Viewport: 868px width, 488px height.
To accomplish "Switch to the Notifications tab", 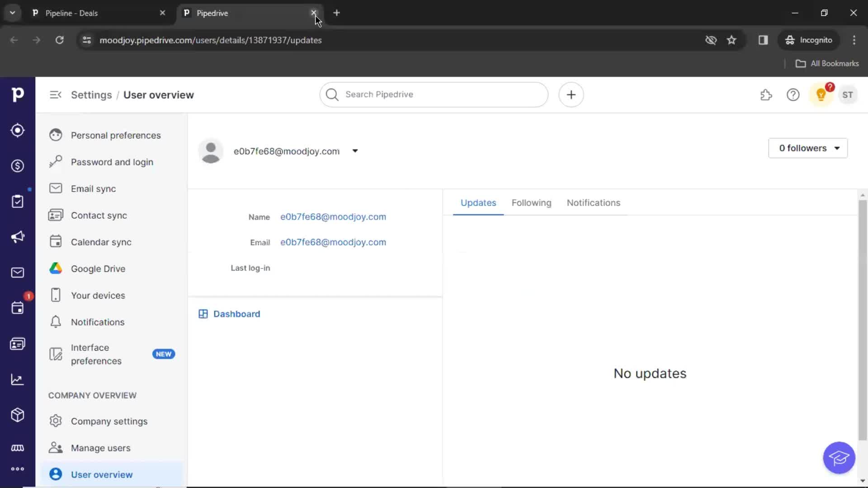I will pos(593,202).
